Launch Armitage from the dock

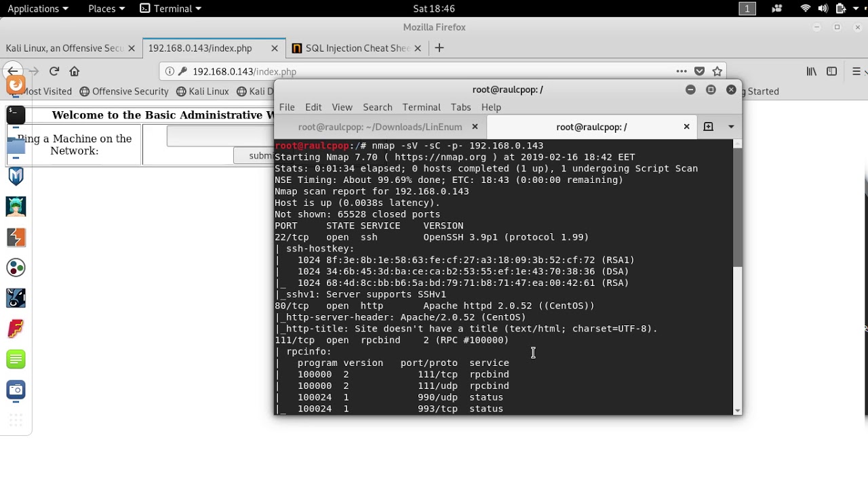pyautogui.click(x=16, y=207)
